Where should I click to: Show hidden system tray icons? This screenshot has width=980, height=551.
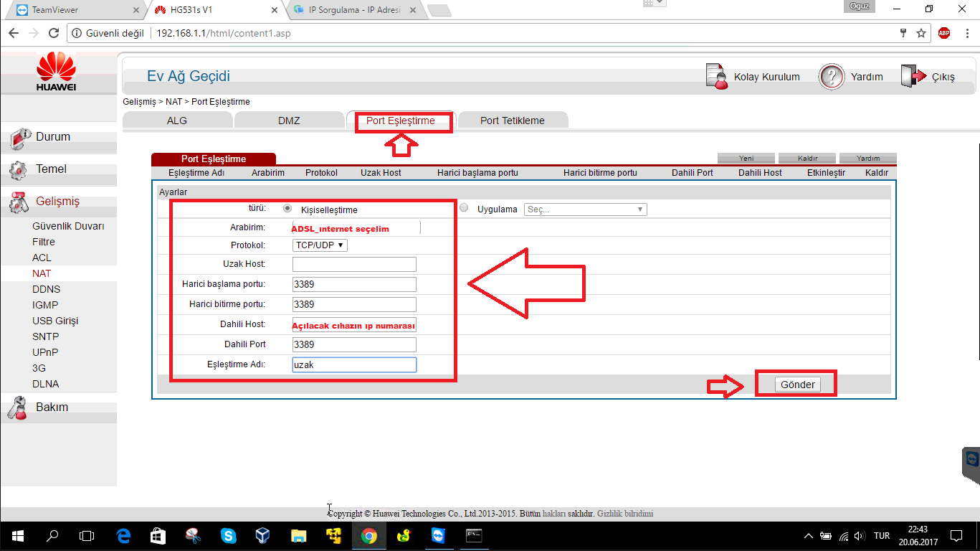(x=809, y=536)
